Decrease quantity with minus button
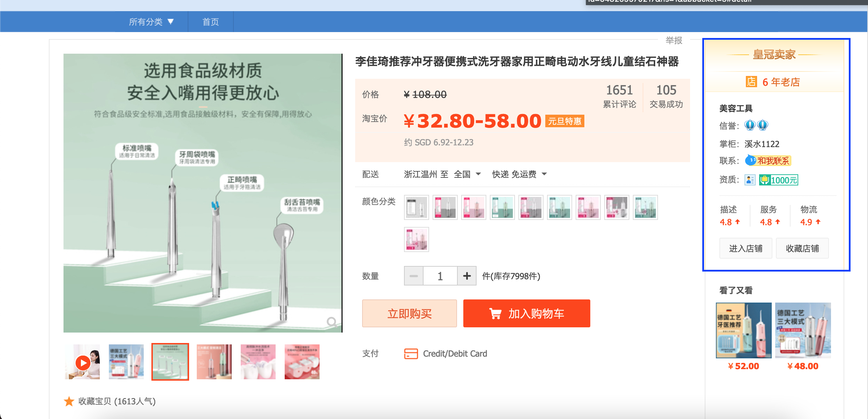The height and width of the screenshot is (419, 868). point(414,276)
